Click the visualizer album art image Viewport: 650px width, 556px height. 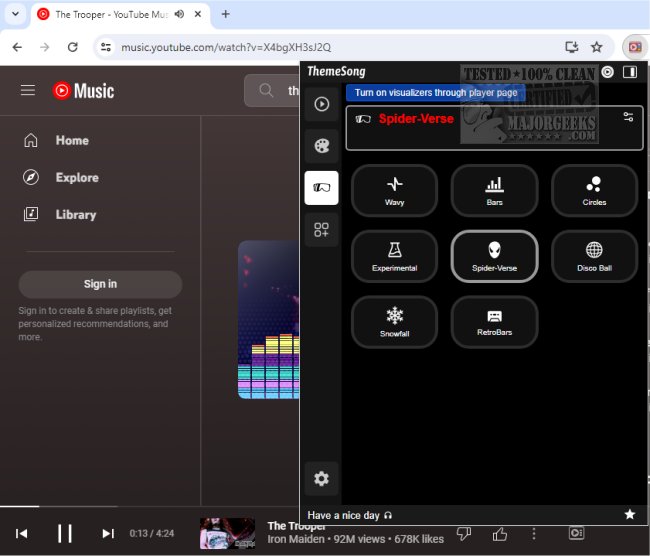269,320
